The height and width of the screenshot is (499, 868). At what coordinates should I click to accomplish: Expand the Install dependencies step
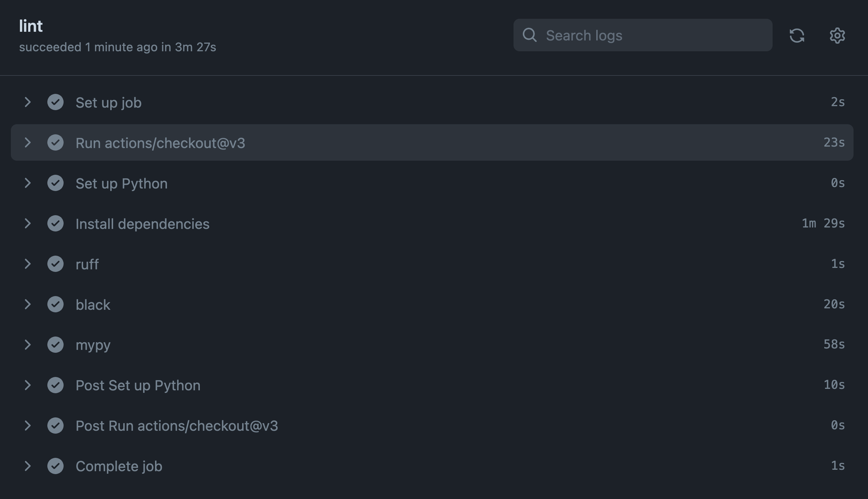coord(28,224)
